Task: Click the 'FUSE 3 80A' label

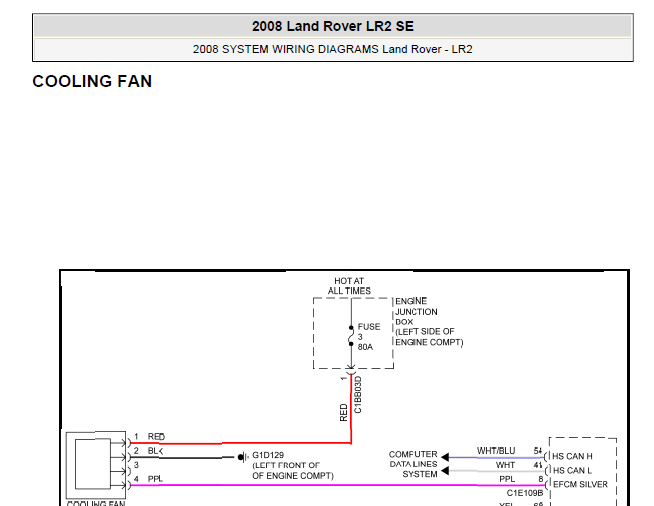Action: pyautogui.click(x=369, y=337)
